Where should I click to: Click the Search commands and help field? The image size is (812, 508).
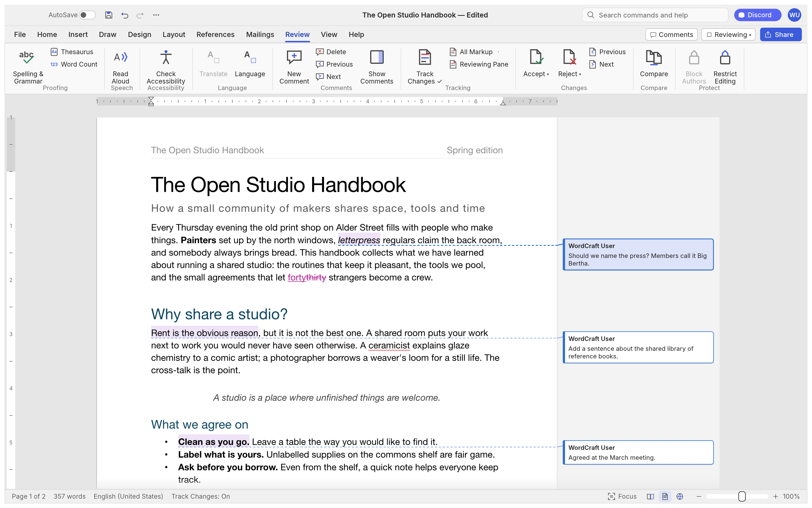tap(655, 15)
